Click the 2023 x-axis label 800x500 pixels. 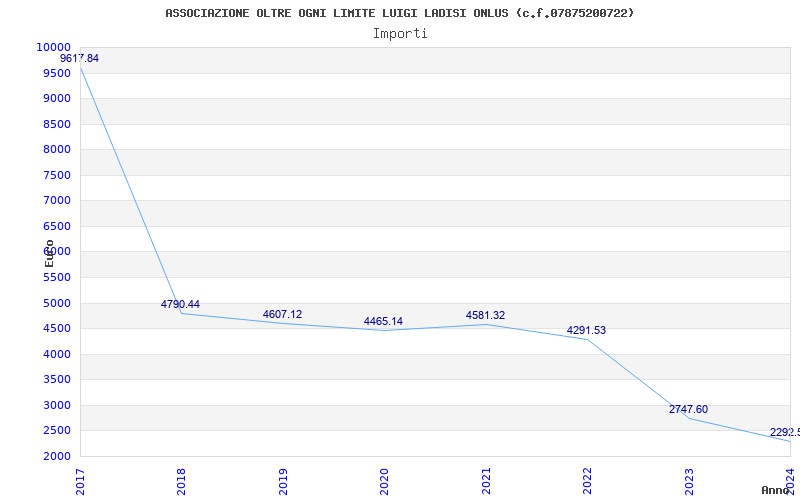689,482
